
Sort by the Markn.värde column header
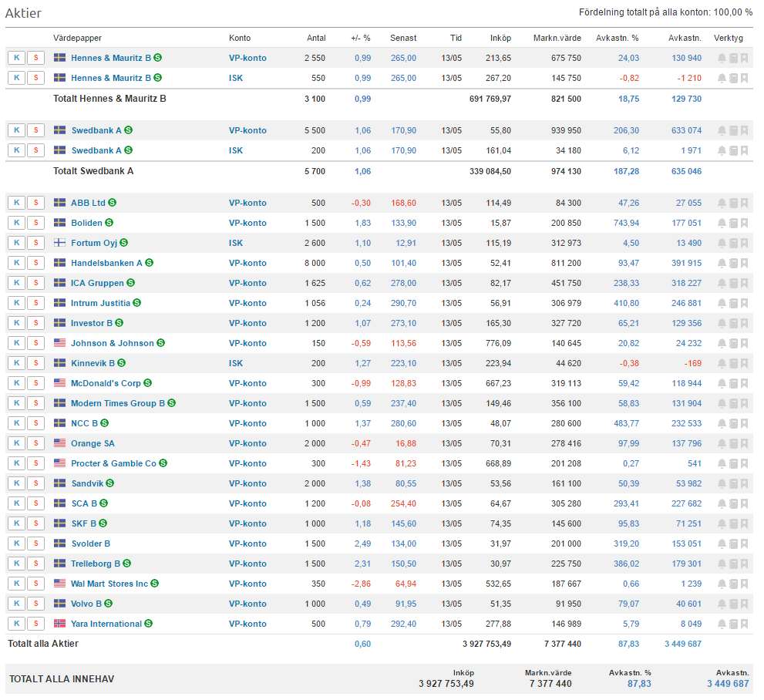(x=557, y=38)
